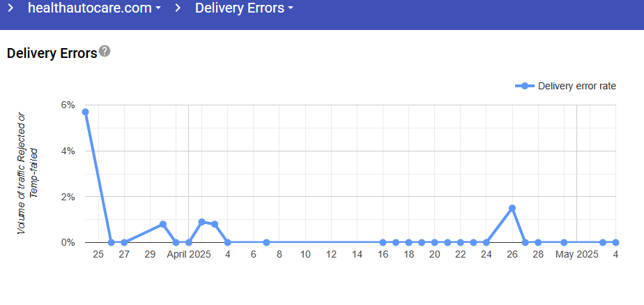Click the April 7 zero-rate data point
This screenshot has height=305, width=644.
tap(266, 242)
